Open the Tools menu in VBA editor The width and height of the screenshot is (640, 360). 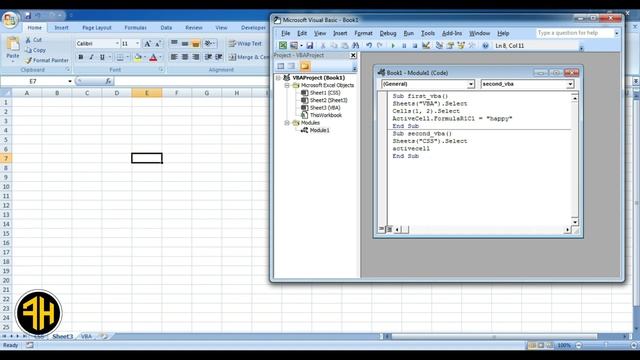click(x=428, y=33)
